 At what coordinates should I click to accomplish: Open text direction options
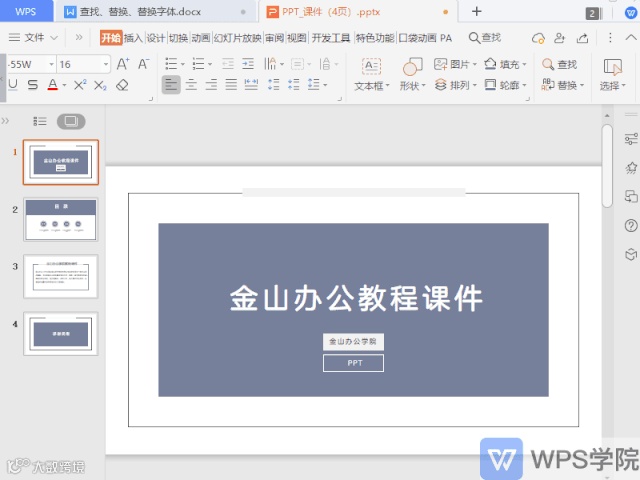coord(273,64)
